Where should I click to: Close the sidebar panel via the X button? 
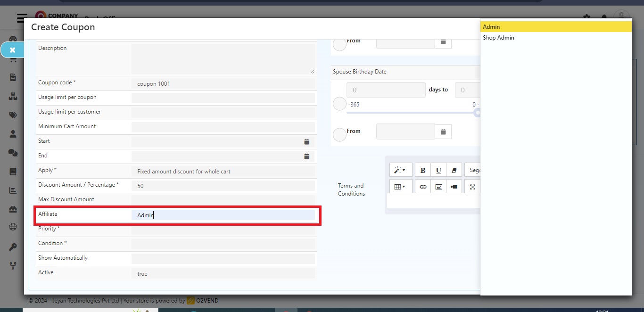click(12, 49)
